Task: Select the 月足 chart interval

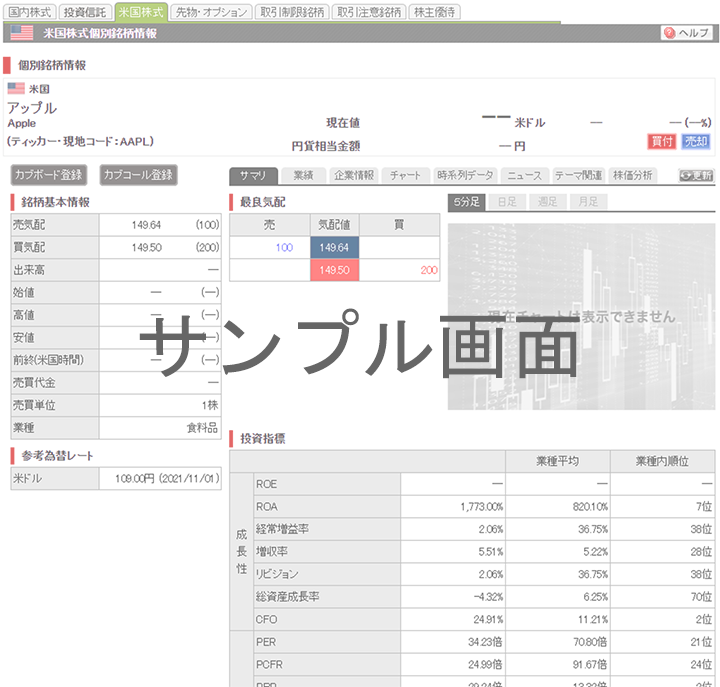Action: point(588,202)
